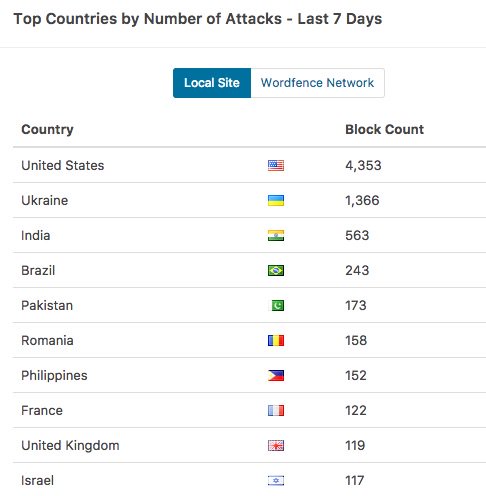Click the Philippines flag icon
The image size is (486, 496).
click(276, 375)
